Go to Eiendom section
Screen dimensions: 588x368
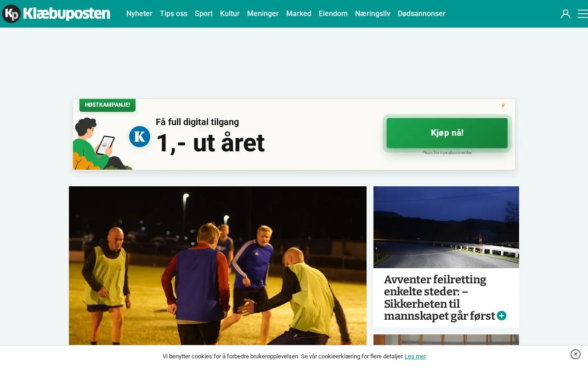coord(333,14)
